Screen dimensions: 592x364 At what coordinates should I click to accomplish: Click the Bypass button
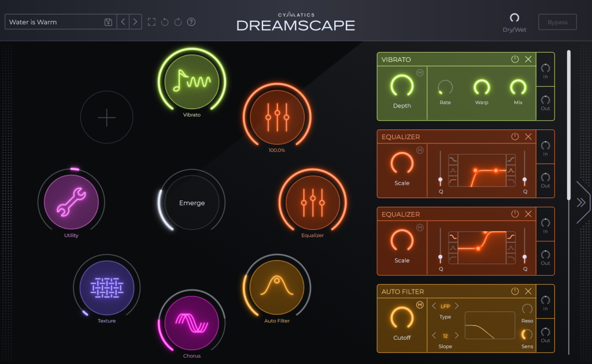coord(557,21)
